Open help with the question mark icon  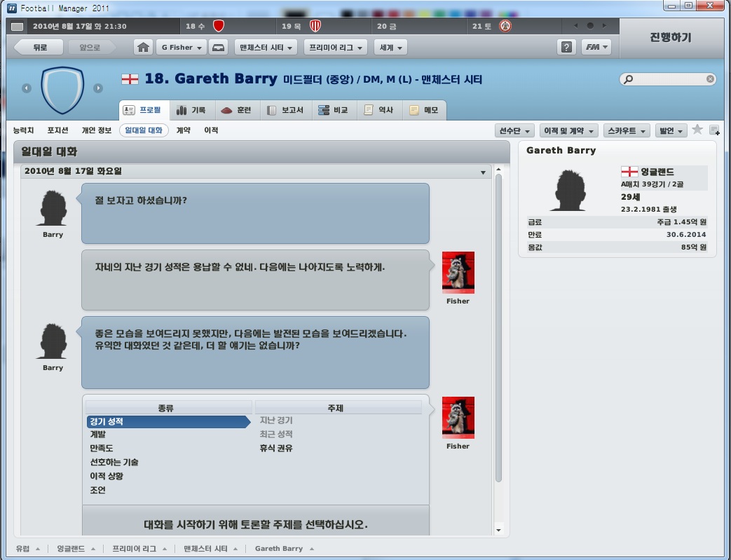tap(566, 48)
